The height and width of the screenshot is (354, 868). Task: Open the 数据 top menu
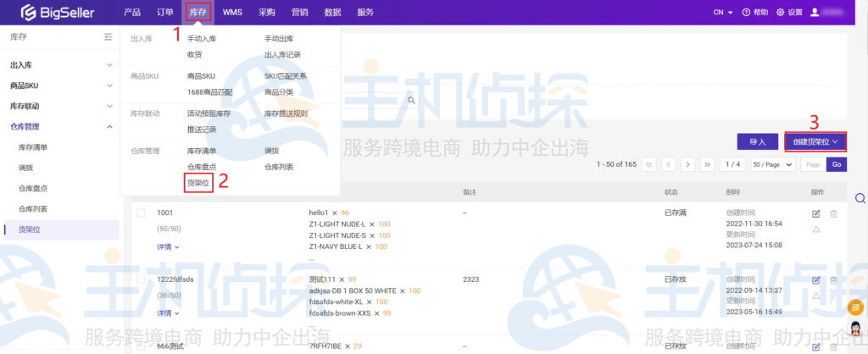[332, 12]
